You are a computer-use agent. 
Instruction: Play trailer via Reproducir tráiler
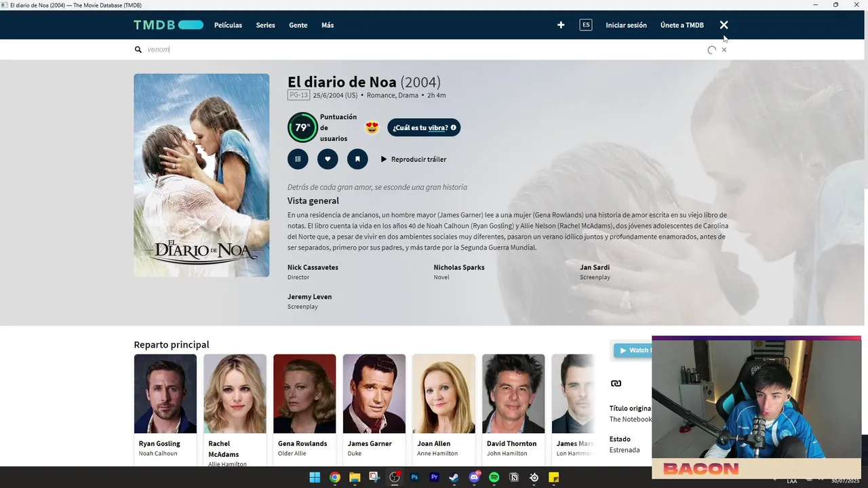click(x=413, y=159)
